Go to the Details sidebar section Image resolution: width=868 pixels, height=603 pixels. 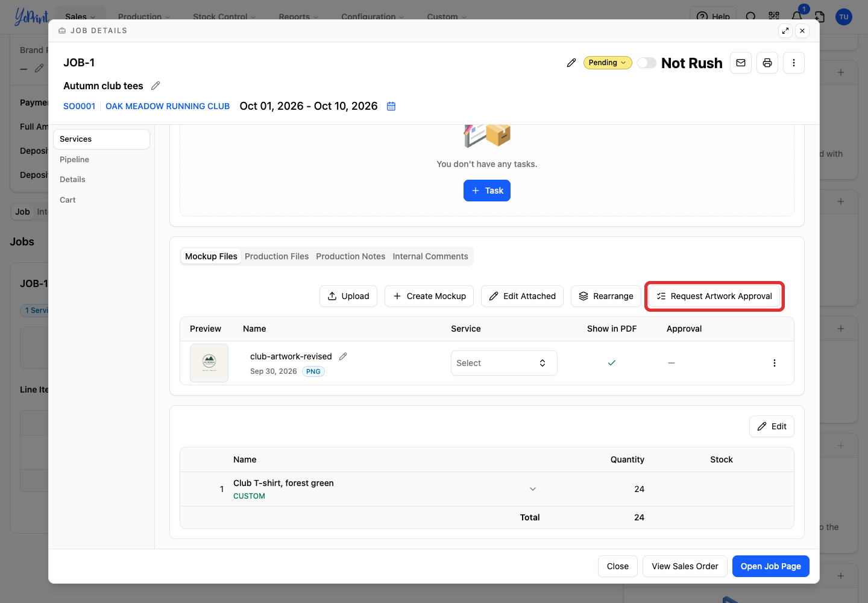[x=101, y=180]
